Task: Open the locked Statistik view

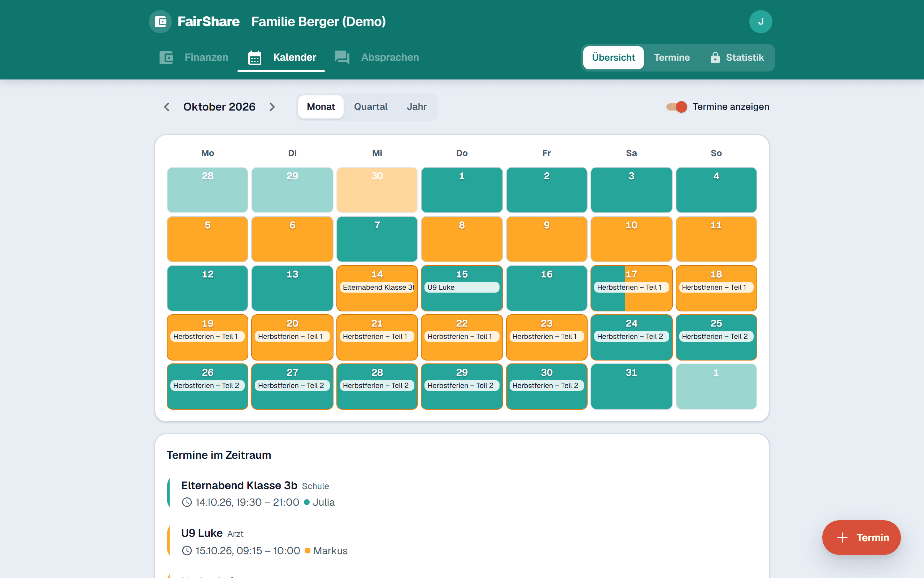Action: (737, 58)
